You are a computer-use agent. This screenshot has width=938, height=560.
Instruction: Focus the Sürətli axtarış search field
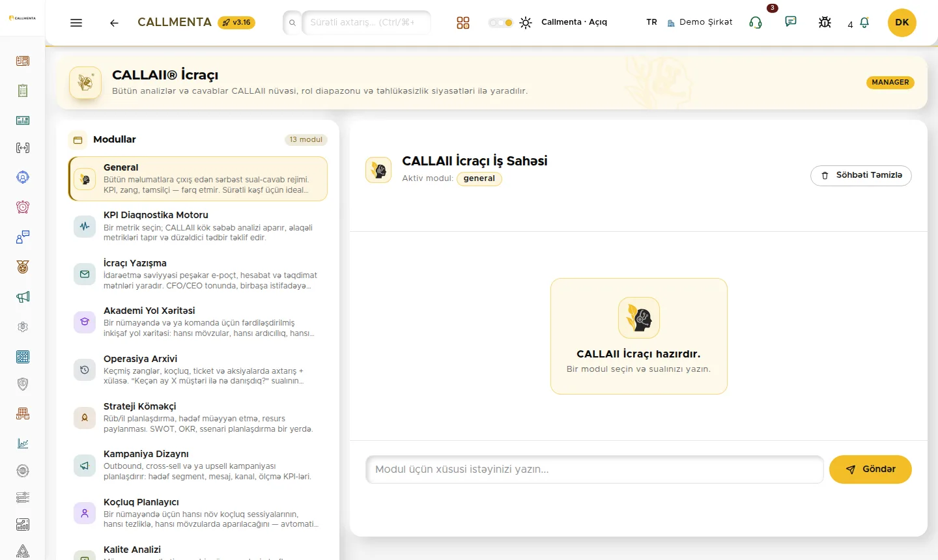click(x=366, y=23)
